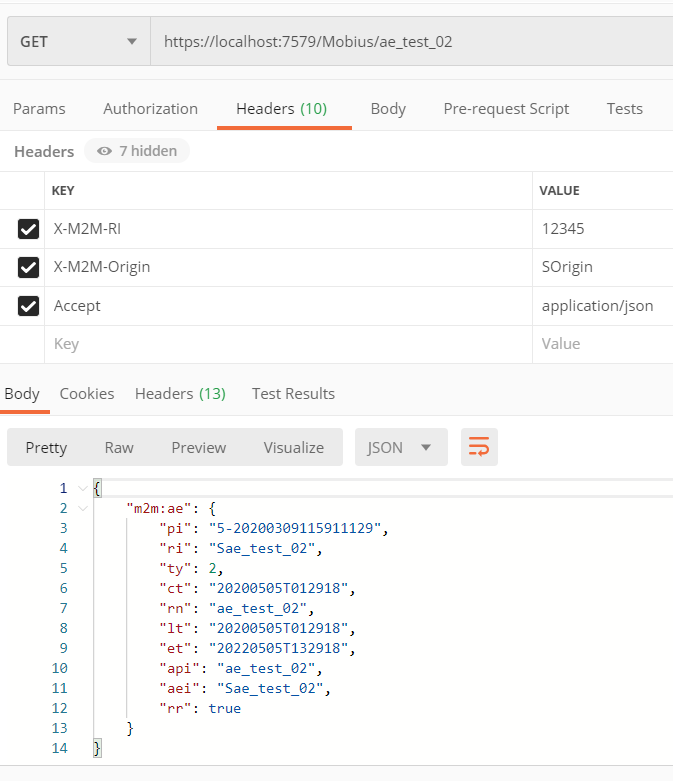
Task: Uncheck the X-M2M-RI header checkbox
Action: tap(28, 229)
